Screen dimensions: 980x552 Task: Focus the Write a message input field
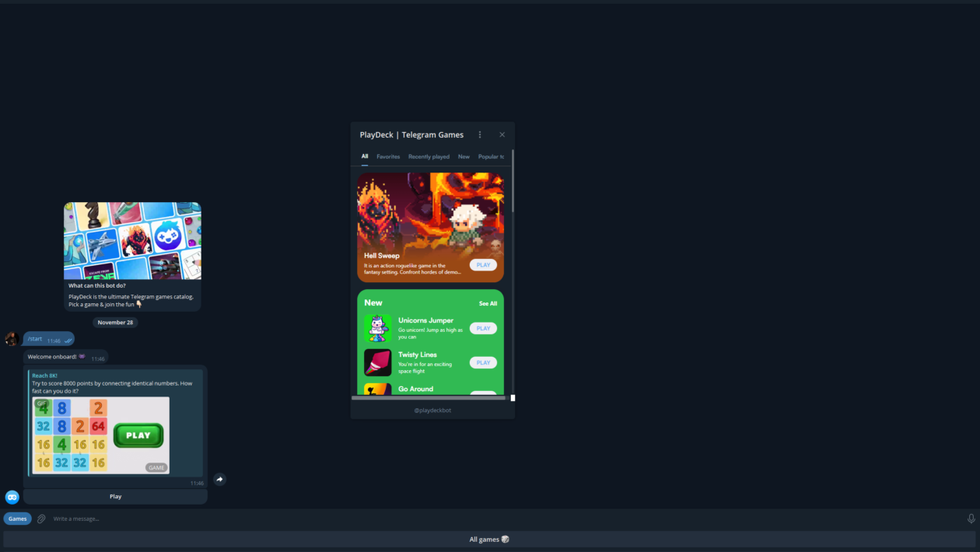coord(506,519)
